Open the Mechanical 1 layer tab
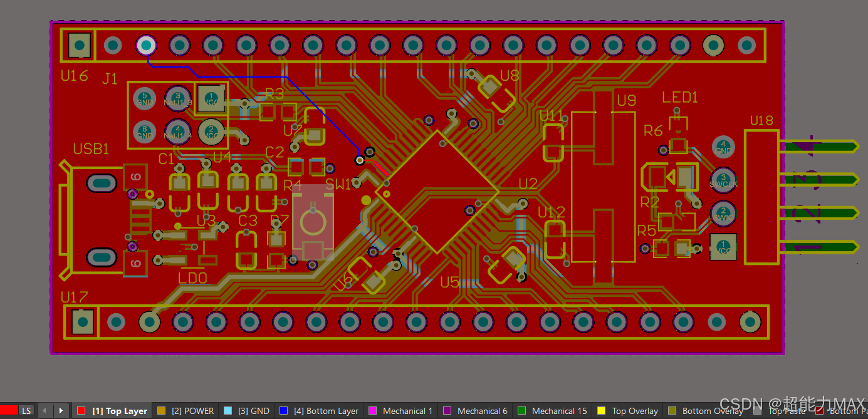 point(401,411)
